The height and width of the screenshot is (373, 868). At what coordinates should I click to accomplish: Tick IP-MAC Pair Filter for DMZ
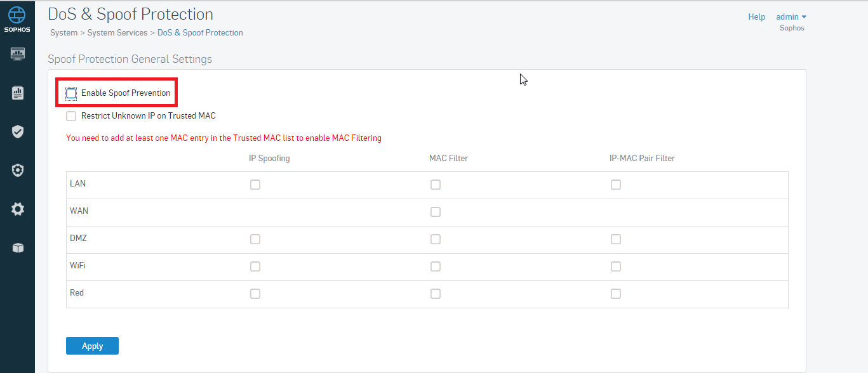click(616, 239)
